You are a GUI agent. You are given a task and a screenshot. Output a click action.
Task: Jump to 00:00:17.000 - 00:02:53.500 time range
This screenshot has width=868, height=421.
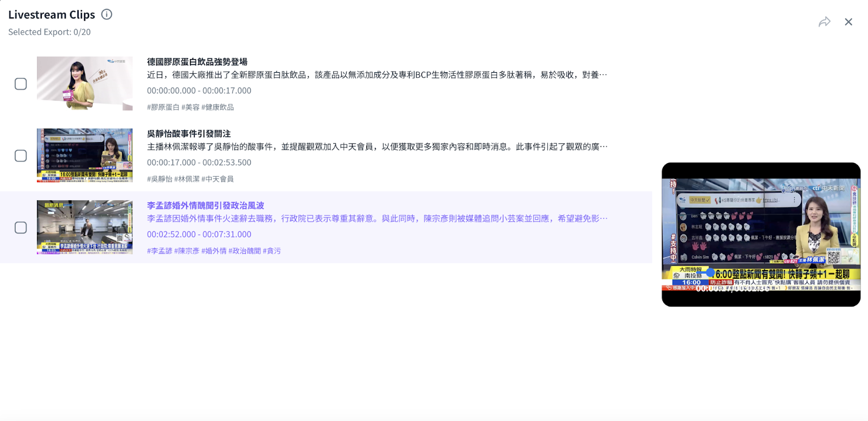pos(199,162)
